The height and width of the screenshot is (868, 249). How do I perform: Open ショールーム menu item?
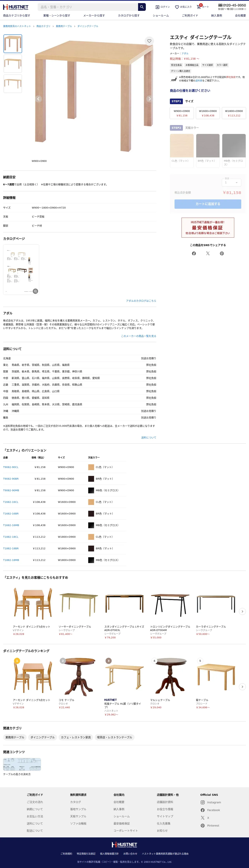161,15
